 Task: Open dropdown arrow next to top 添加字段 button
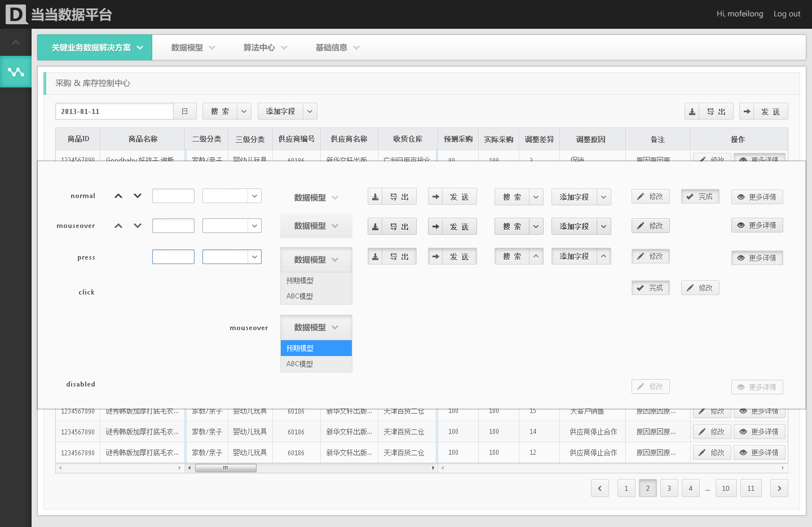tap(310, 111)
